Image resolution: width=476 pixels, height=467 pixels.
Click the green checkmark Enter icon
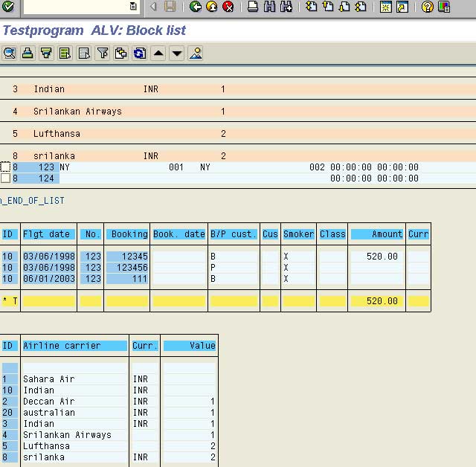click(x=8, y=7)
